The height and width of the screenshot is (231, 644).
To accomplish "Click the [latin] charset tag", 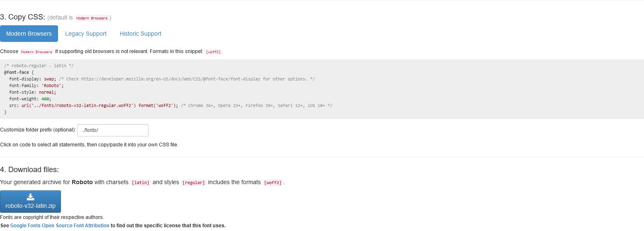I will [141, 182].
